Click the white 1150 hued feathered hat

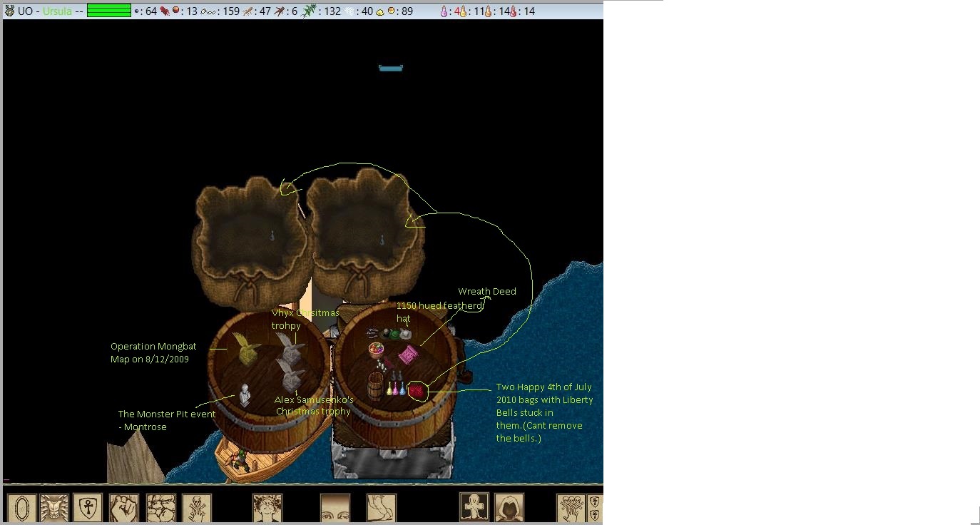click(x=405, y=333)
